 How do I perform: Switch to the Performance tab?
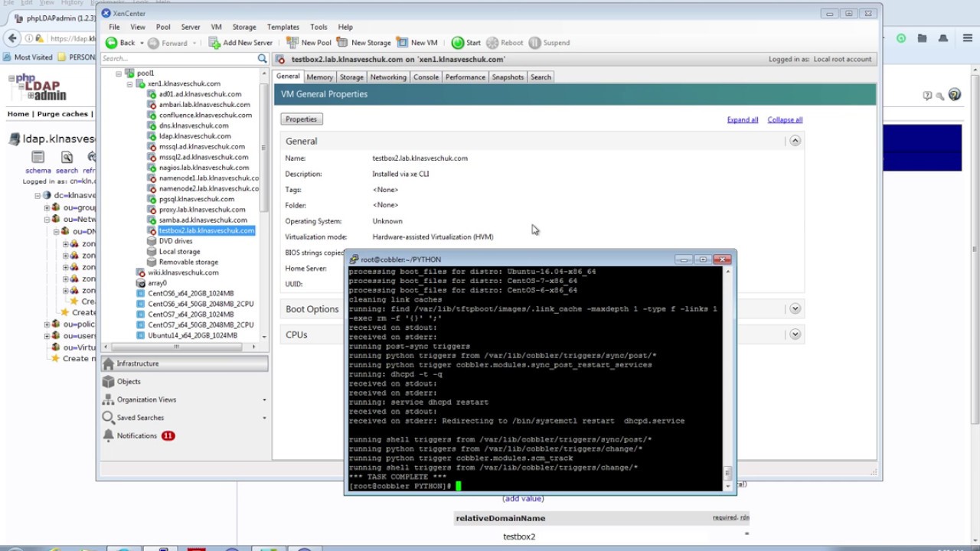click(465, 77)
